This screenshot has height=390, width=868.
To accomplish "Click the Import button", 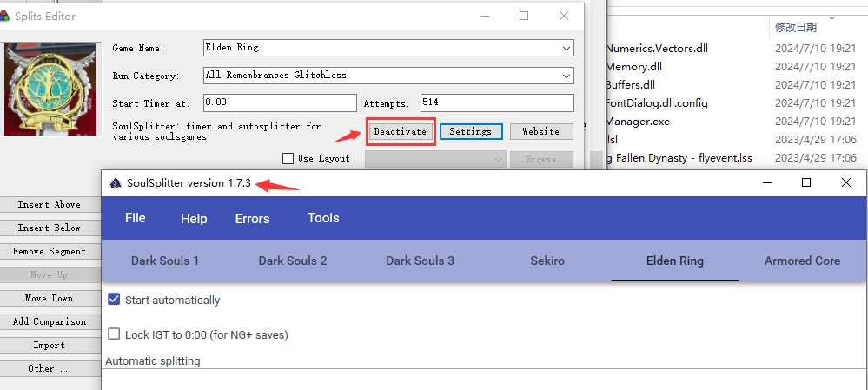I will pos(50,345).
